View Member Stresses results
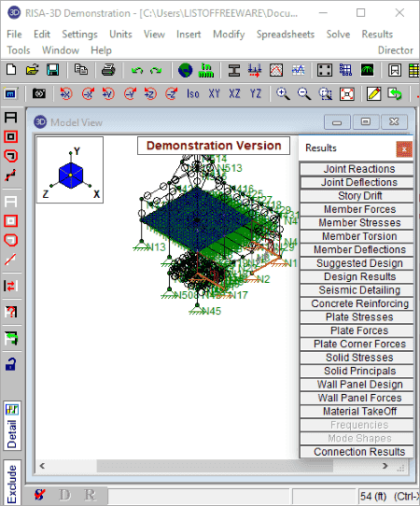 tap(357, 223)
